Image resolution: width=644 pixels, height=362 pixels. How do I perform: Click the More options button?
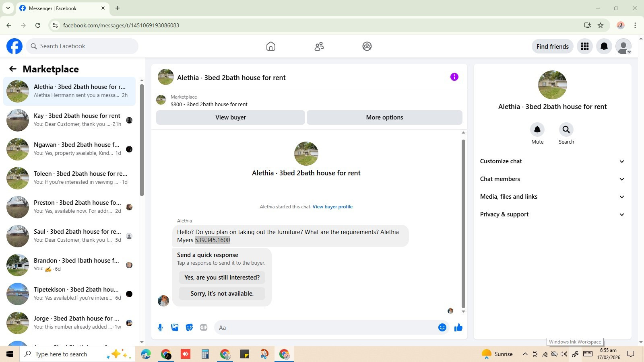point(384,117)
